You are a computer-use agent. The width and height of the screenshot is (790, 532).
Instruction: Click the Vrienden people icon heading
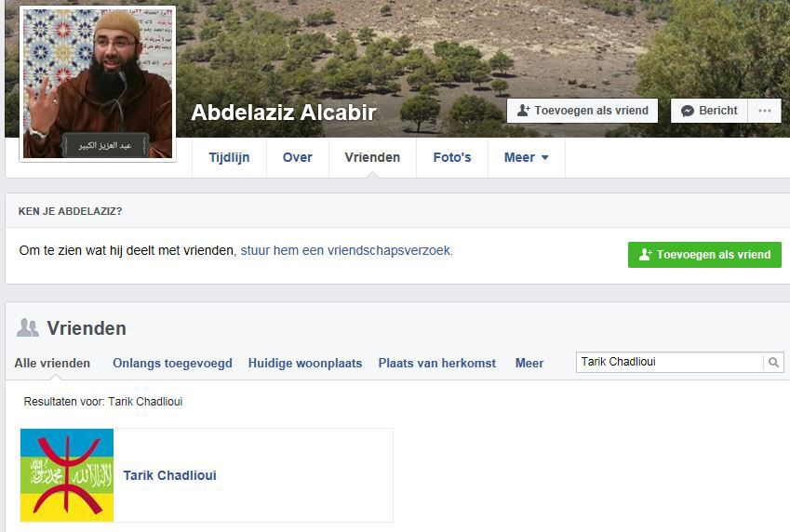click(x=28, y=328)
